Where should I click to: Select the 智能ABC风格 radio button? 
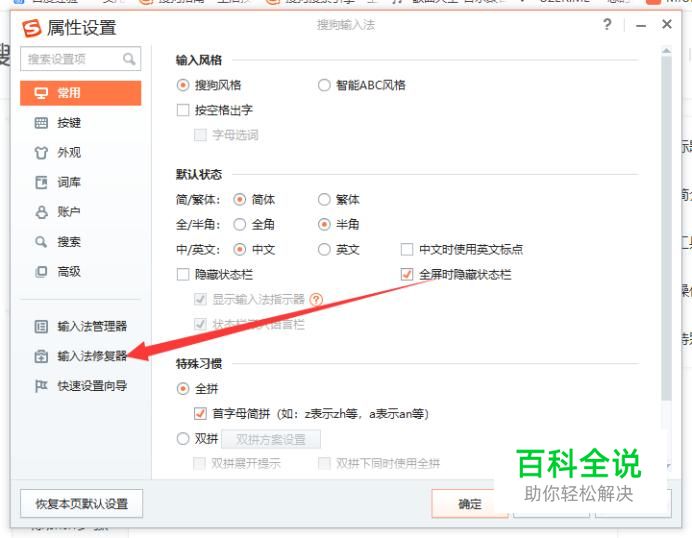[324, 85]
